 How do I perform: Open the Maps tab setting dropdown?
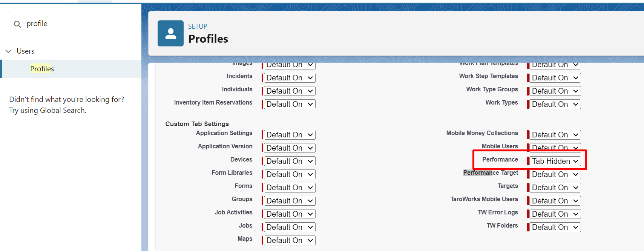(289, 240)
